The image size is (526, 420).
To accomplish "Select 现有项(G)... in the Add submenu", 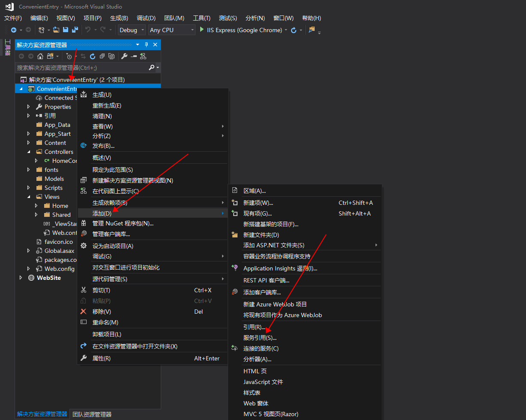I will tap(305, 213).
